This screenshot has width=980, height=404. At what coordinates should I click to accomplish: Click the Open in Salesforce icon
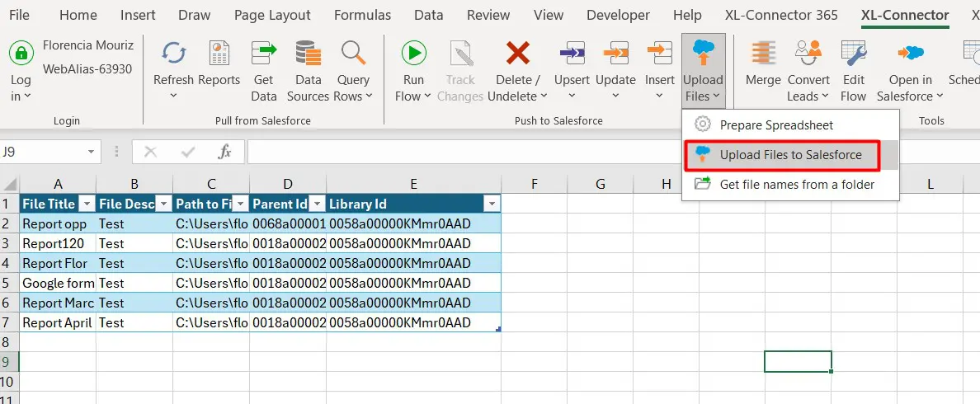[x=911, y=53]
